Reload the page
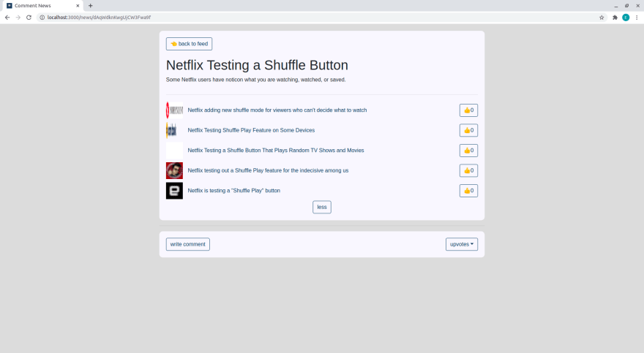 click(x=29, y=18)
